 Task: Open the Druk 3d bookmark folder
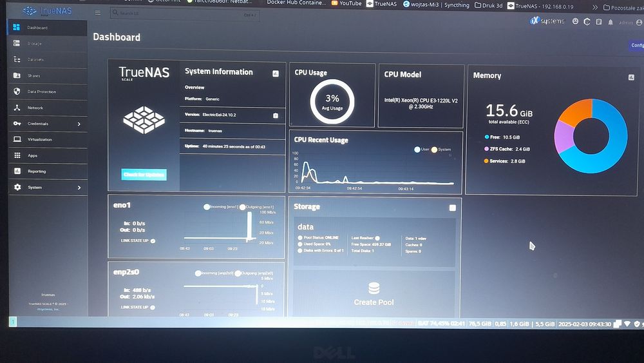click(x=488, y=5)
